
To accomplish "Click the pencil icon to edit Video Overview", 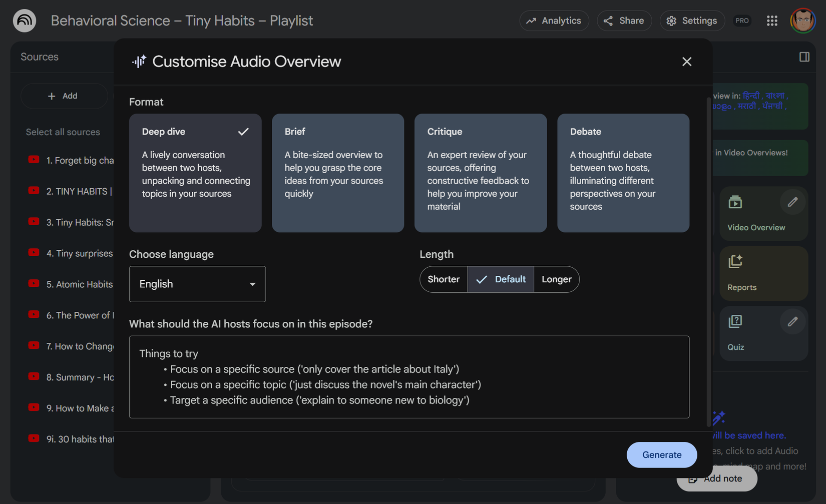I will pyautogui.click(x=792, y=202).
